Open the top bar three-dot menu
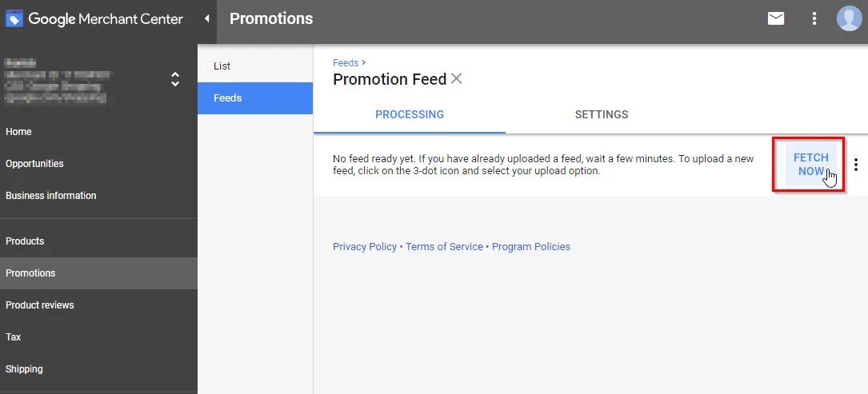Image resolution: width=868 pixels, height=394 pixels. (x=814, y=18)
